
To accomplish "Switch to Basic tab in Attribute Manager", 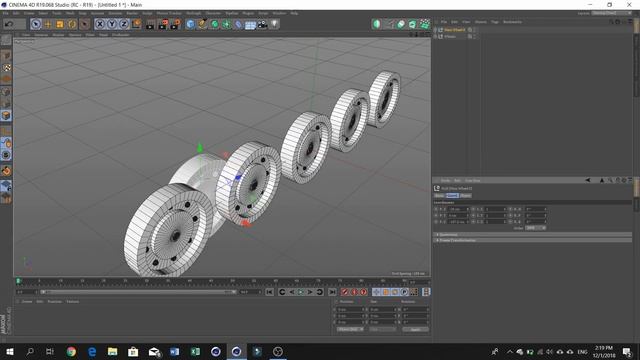I will coord(439,196).
